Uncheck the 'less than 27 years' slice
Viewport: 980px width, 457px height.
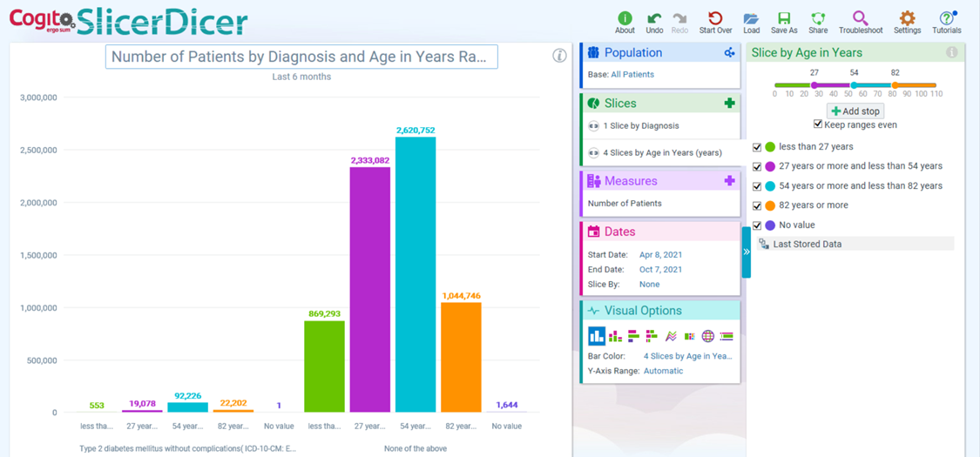point(757,147)
